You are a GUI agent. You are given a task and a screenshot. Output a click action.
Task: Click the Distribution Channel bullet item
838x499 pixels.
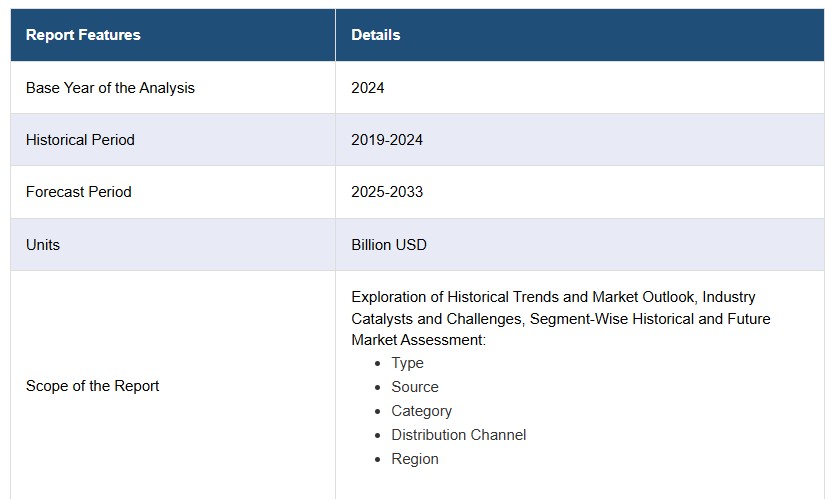point(458,435)
